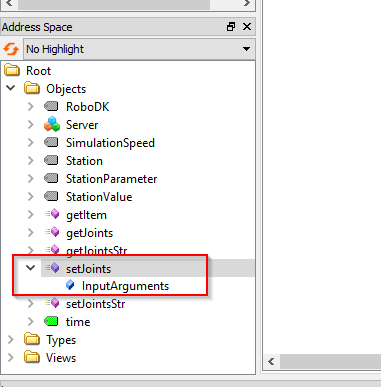
Task: Expand the time node
Action: [31, 322]
